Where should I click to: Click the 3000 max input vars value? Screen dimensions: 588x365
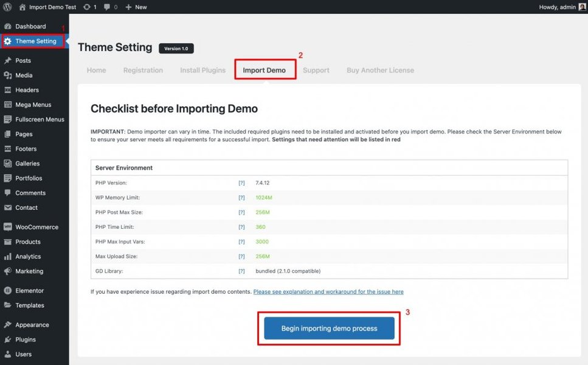click(262, 242)
